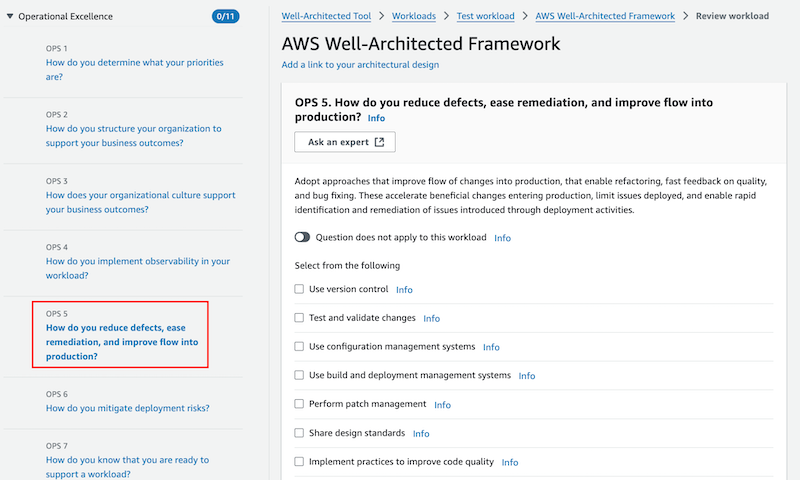Click the 0/11 progress badge
This screenshot has height=480, width=800.
[225, 16]
